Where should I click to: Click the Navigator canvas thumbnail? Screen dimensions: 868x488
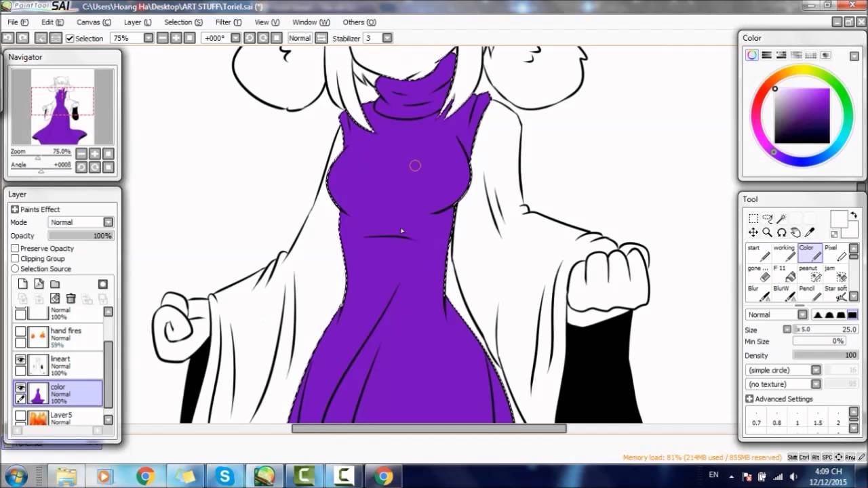(x=62, y=106)
